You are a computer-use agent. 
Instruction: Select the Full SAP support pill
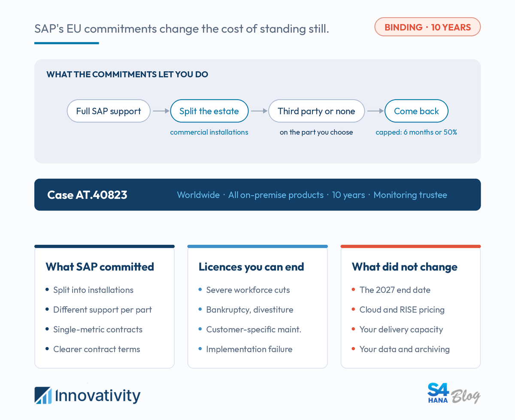pyautogui.click(x=109, y=111)
